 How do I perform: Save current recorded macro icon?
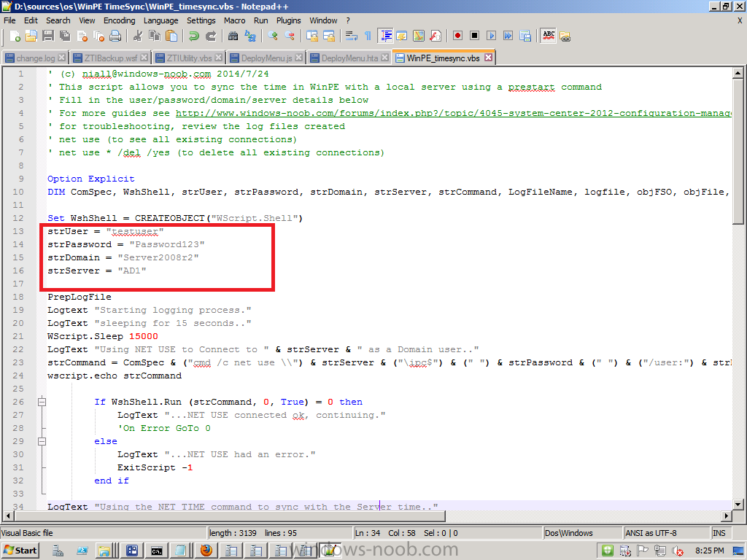tap(525, 36)
